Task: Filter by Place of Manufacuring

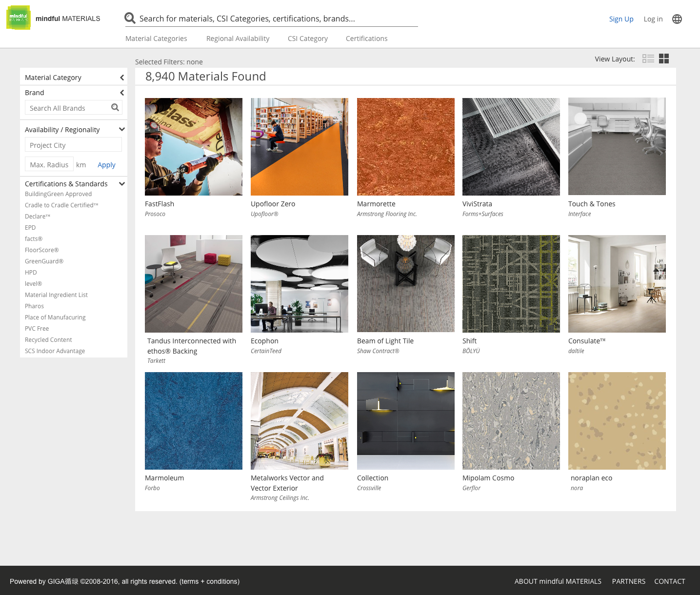Action: point(55,317)
